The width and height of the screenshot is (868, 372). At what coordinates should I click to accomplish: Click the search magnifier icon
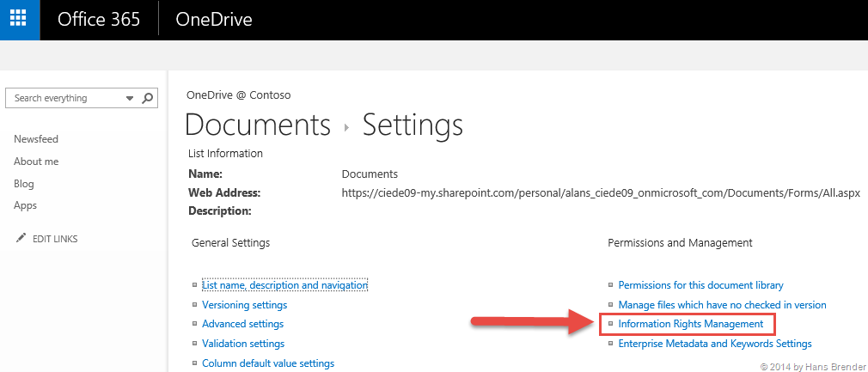(x=148, y=98)
